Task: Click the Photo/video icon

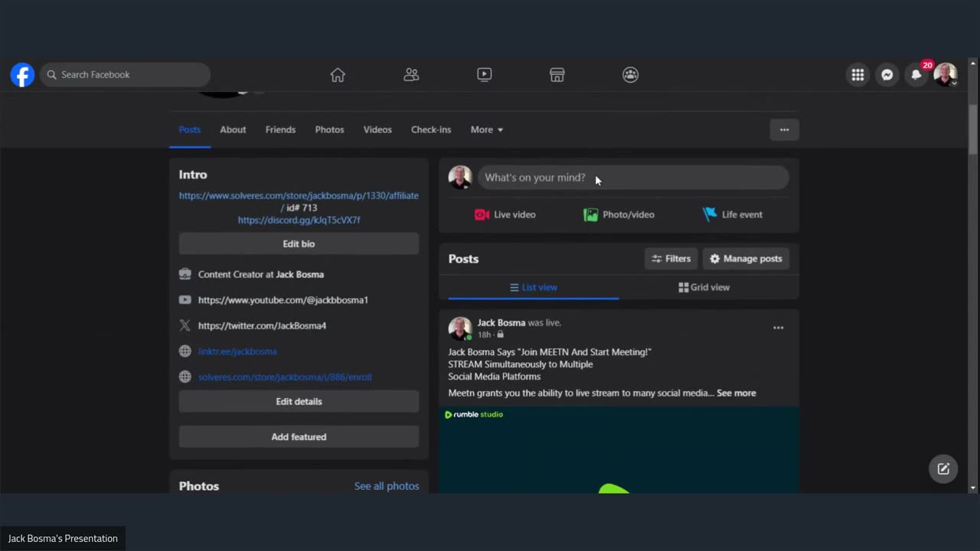Action: [590, 215]
